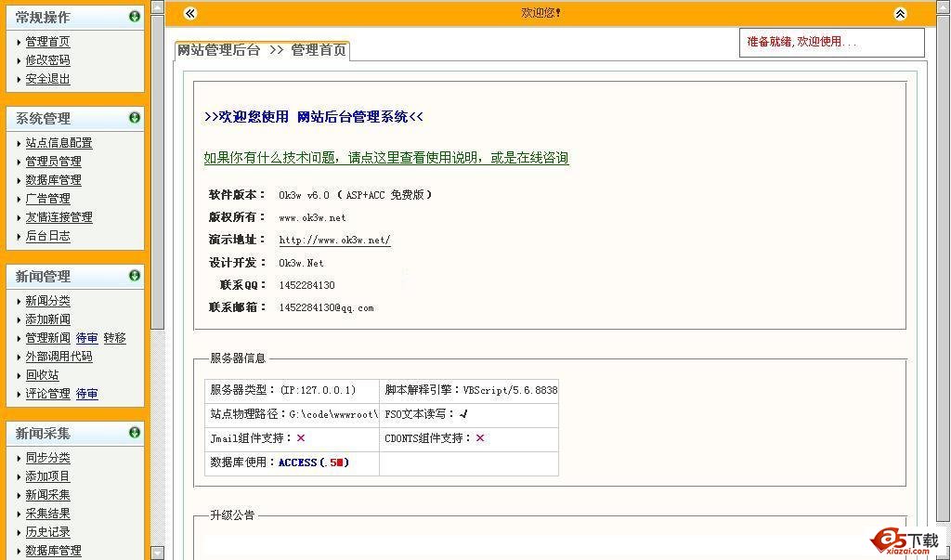Image resolution: width=951 pixels, height=560 pixels.
Task: Collapse the 新闻管理 panel with its green arrow icon
Action: coord(135,276)
